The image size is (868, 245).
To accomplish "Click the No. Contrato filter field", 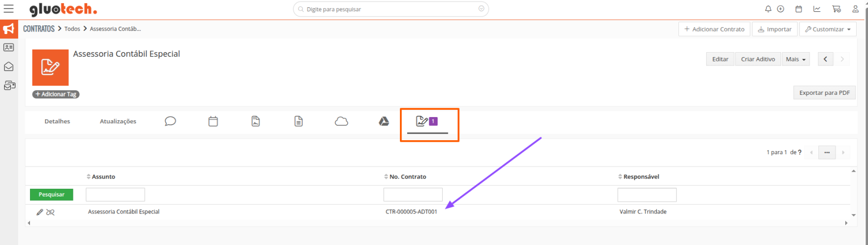I will (x=413, y=194).
